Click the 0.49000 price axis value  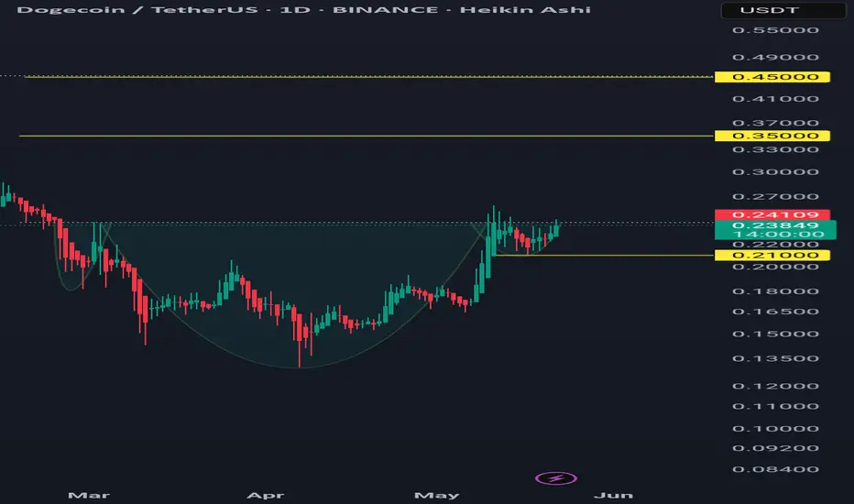click(x=775, y=57)
